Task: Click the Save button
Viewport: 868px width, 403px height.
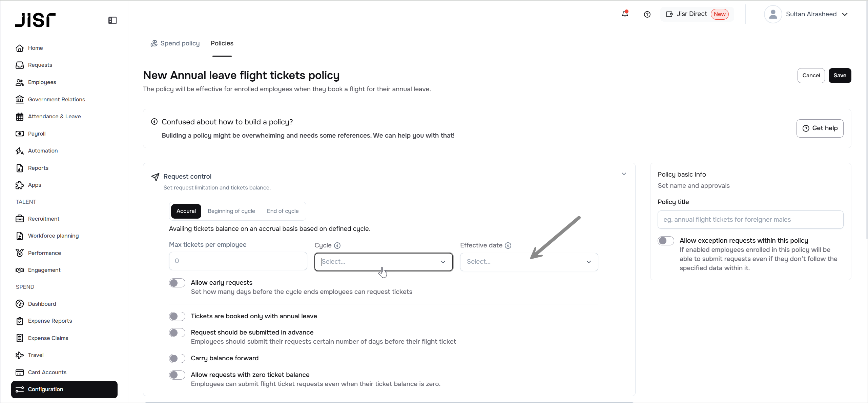Action: tap(840, 75)
